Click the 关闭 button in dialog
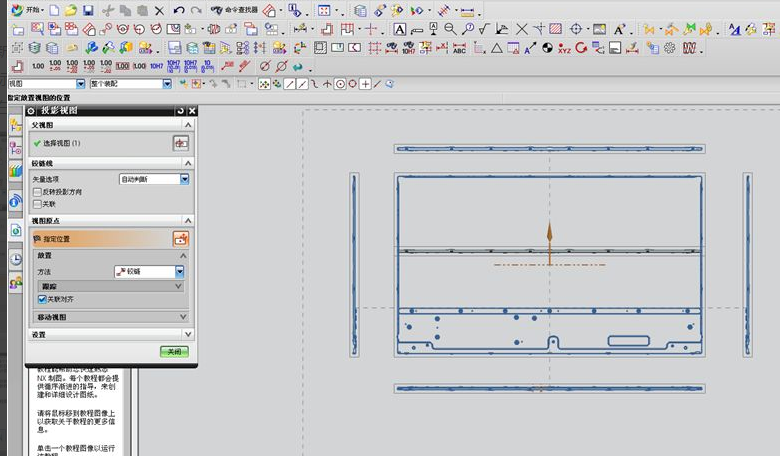 pyautogui.click(x=174, y=351)
